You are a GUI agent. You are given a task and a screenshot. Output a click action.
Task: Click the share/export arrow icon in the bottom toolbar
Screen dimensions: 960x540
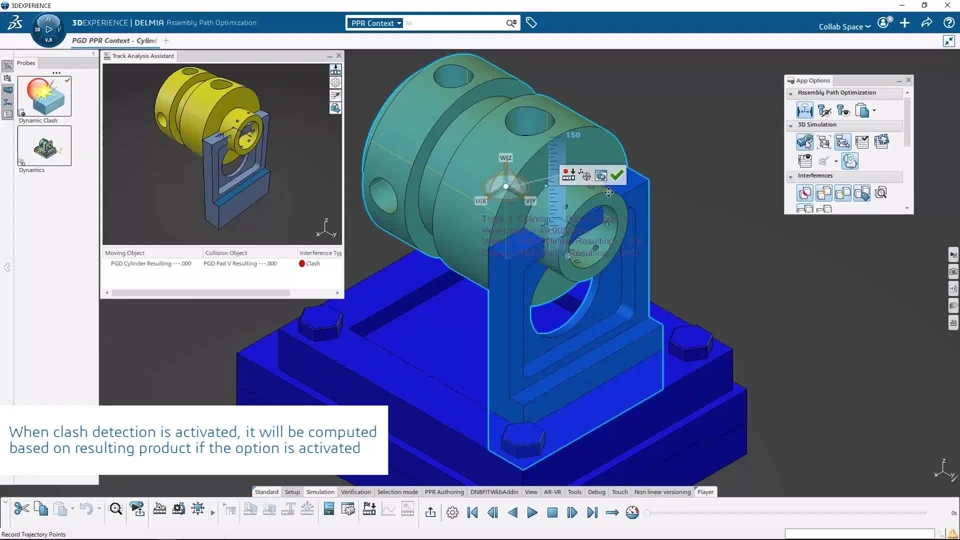click(430, 512)
